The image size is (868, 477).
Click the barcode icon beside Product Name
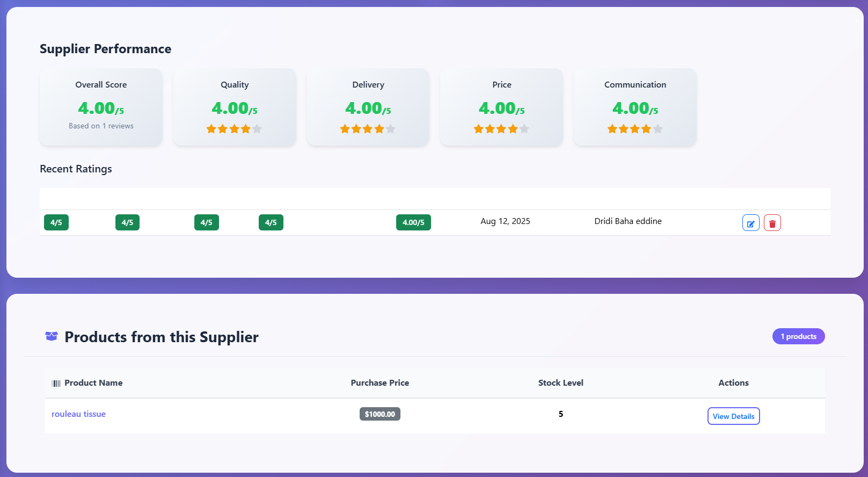pos(56,383)
